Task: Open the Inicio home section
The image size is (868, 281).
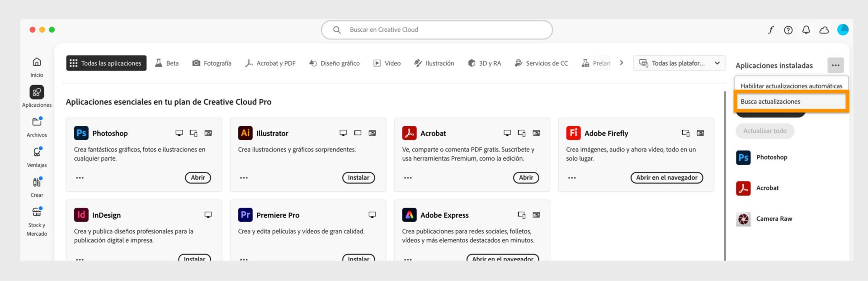Action: click(37, 67)
